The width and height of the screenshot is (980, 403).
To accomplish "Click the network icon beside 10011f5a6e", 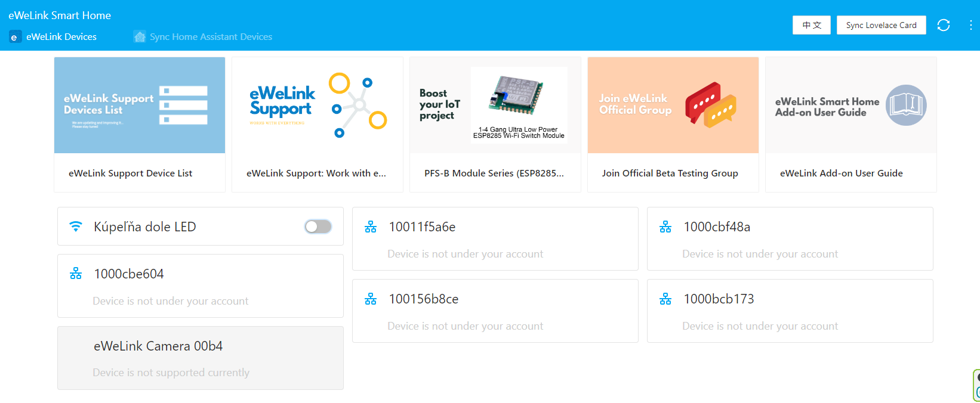I will tap(371, 227).
